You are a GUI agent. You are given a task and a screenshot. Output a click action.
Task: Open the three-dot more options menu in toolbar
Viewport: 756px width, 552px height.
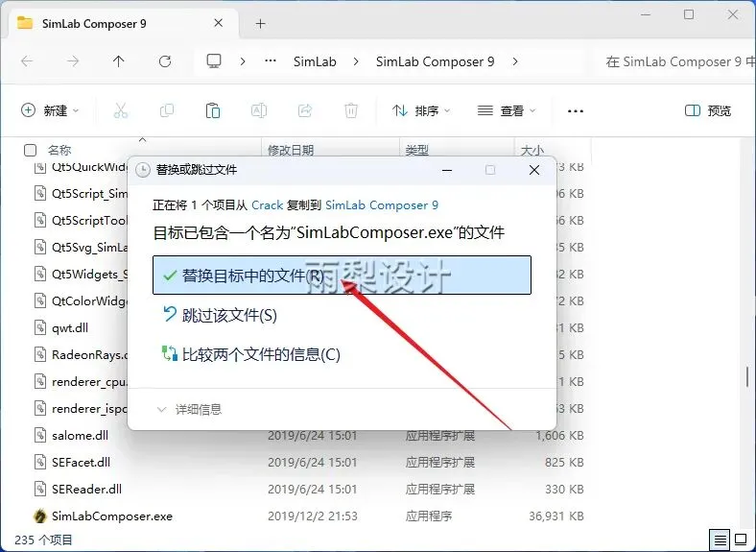click(576, 111)
